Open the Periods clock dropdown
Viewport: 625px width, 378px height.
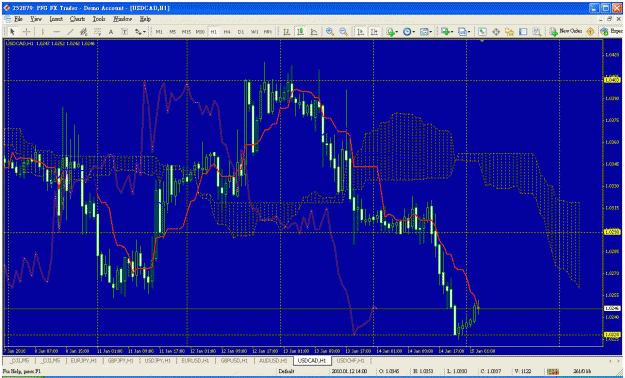[409, 32]
